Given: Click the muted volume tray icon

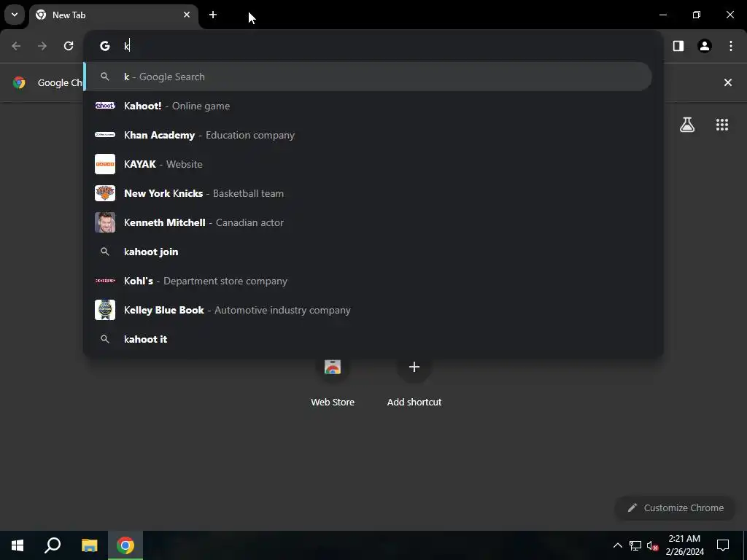Looking at the screenshot, I should (653, 545).
